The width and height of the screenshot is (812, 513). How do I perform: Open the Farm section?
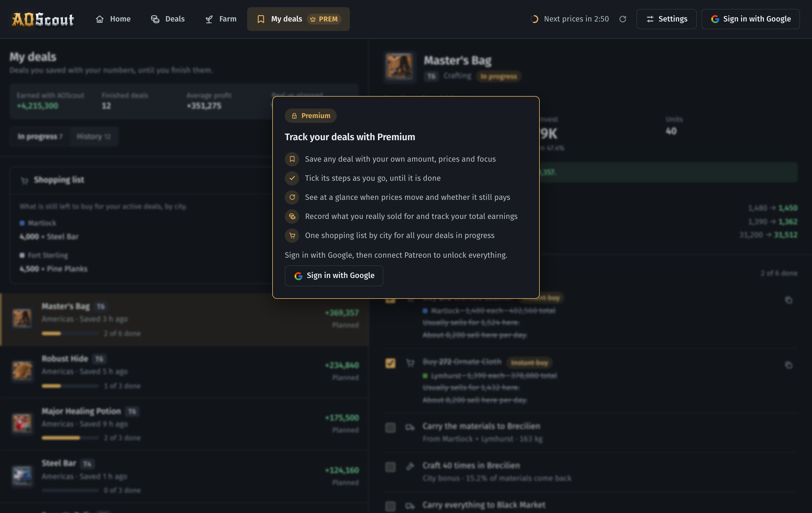[x=221, y=19]
